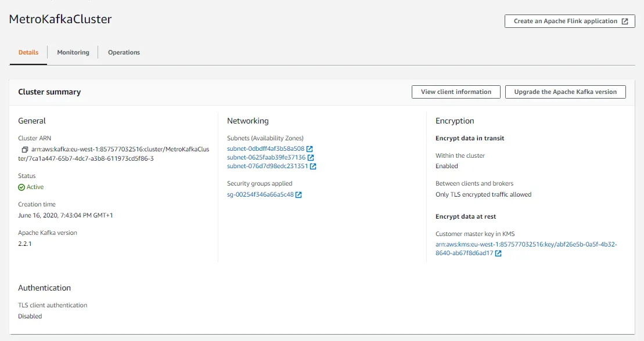Click the Authentication section heading

point(44,288)
